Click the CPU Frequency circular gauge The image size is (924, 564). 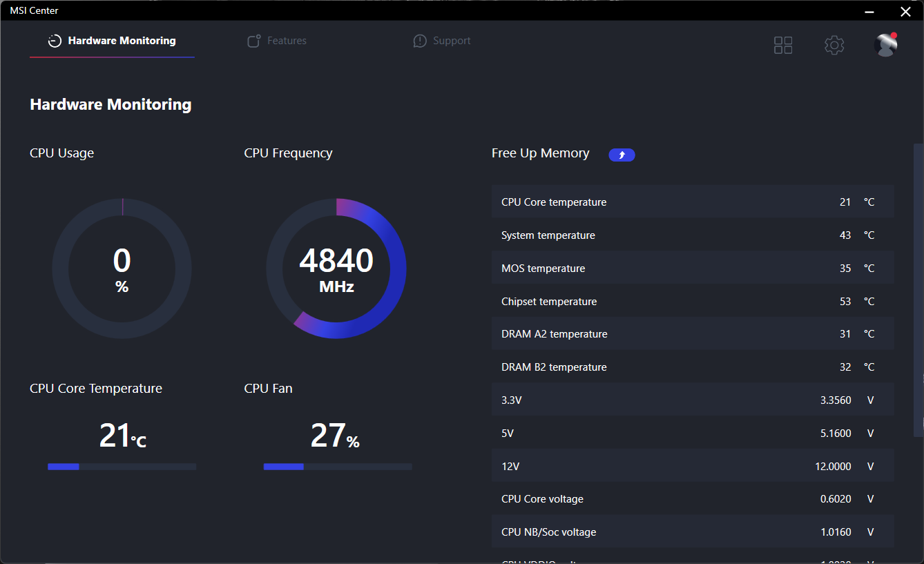(336, 269)
